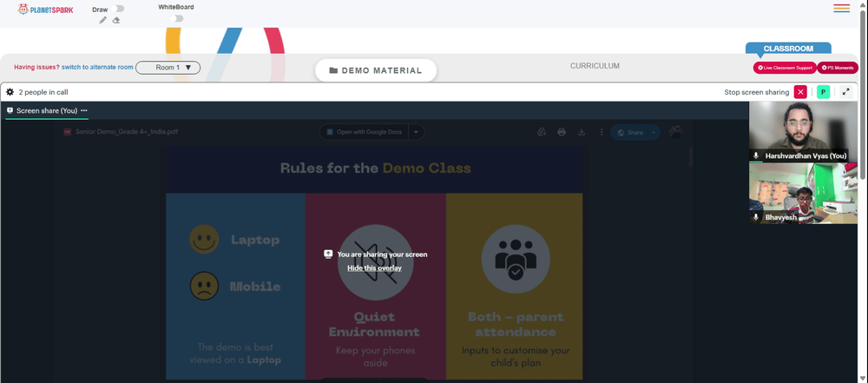This screenshot has width=868, height=383.
Task: Click the PDF file icon beside Senior Demo
Action: 68,132
